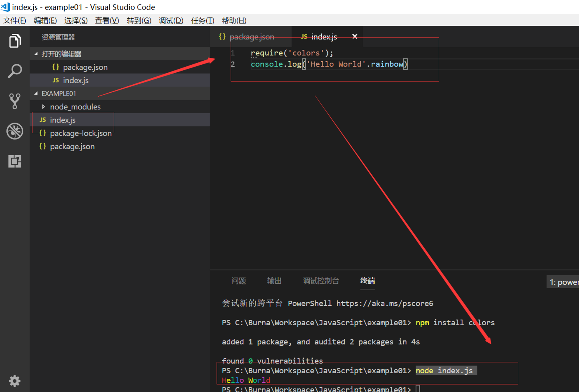
Task: Click braces icon beside package.json in open editors
Action: [x=56, y=67]
